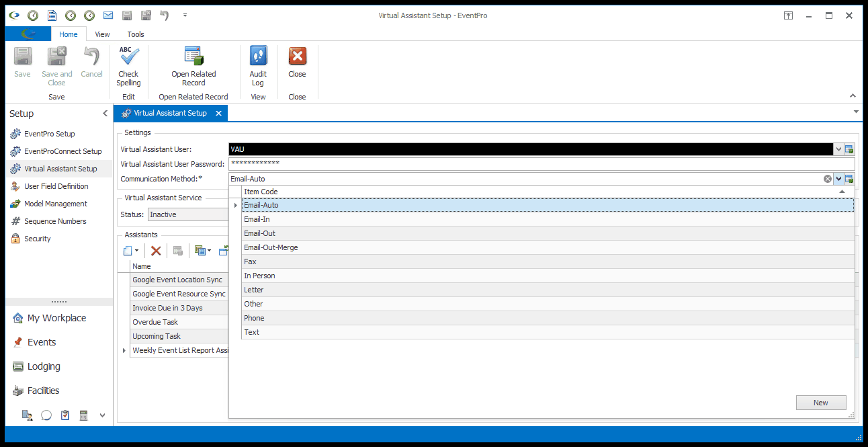The width and height of the screenshot is (868, 447).
Task: Open the View ribbon tab
Action: click(102, 34)
